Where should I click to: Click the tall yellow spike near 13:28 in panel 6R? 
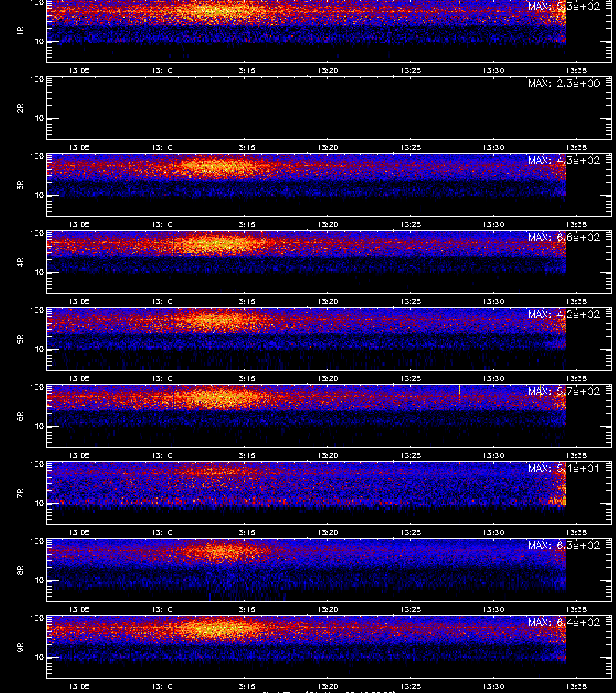460,391
